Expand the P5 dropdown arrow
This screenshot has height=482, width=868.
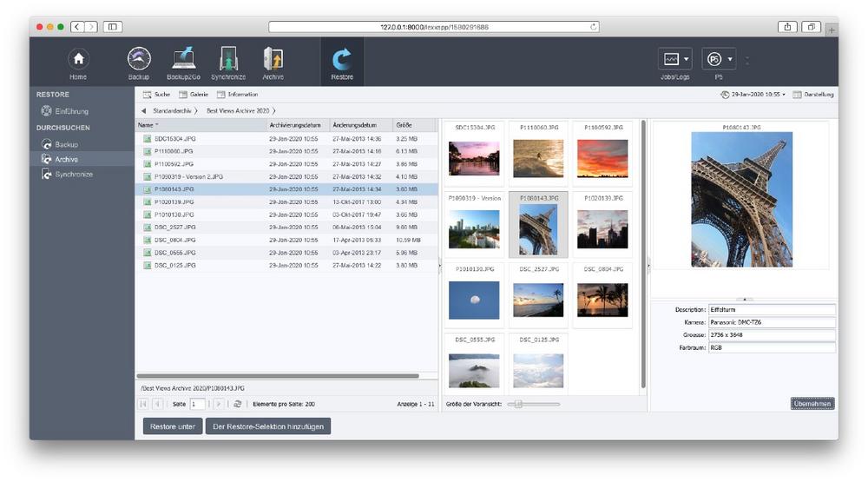click(730, 59)
